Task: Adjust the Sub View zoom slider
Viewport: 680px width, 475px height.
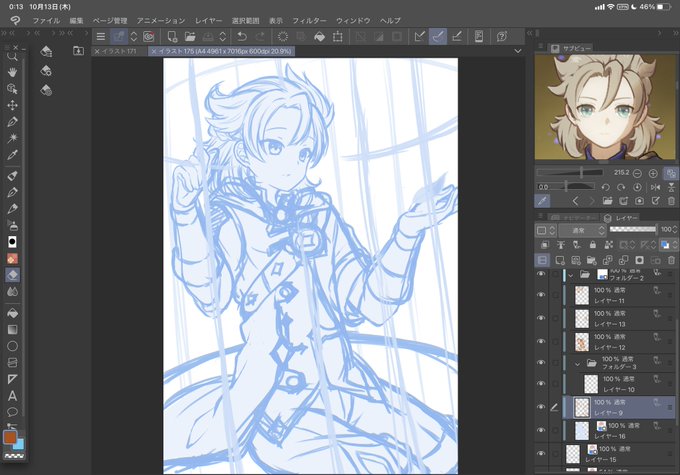Action: [x=570, y=173]
